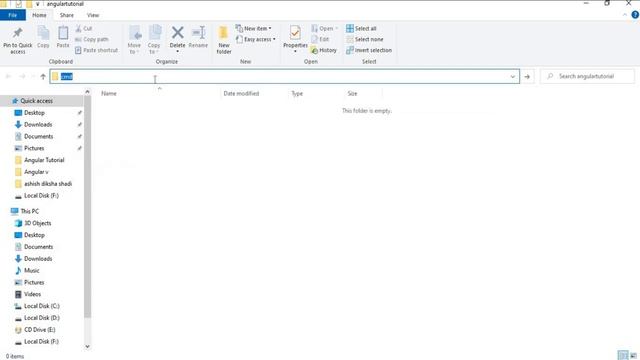Click the Rename icon

click(x=198, y=33)
